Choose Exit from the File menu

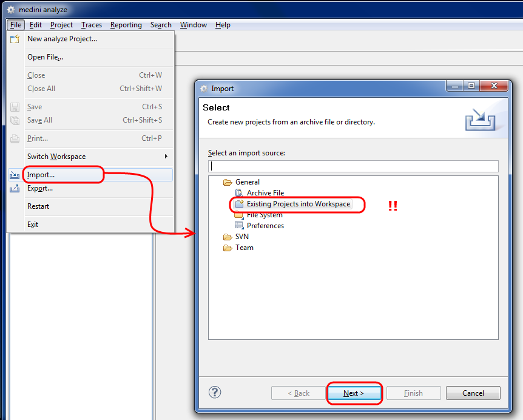90,225
